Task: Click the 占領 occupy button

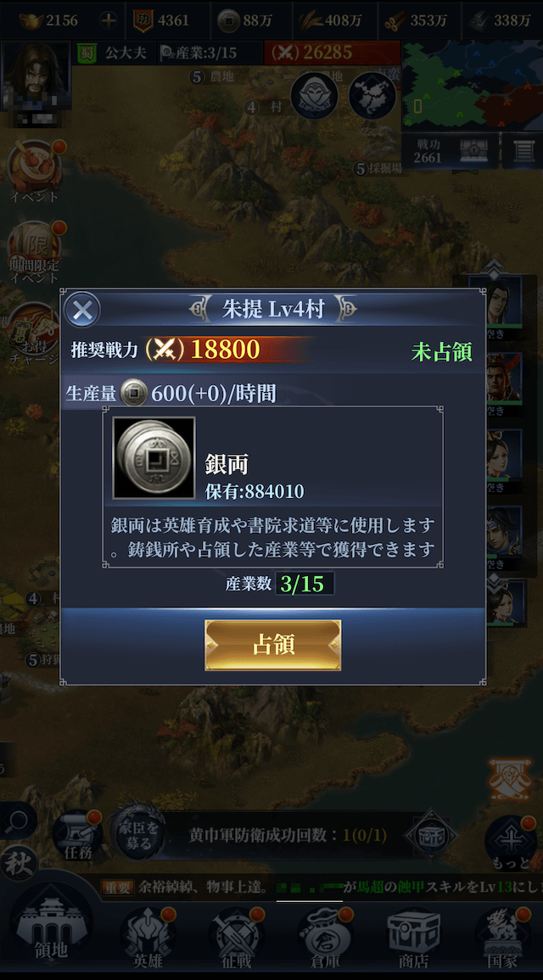Action: [x=273, y=646]
